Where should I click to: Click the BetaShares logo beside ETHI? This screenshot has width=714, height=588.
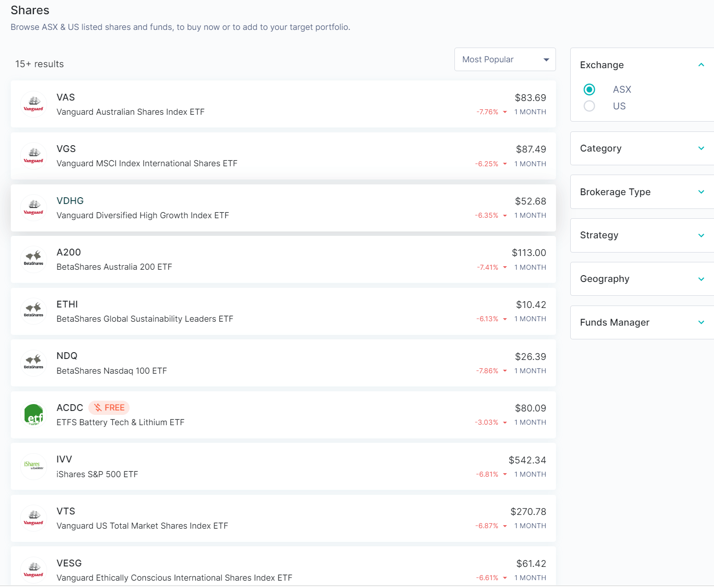click(x=33, y=311)
